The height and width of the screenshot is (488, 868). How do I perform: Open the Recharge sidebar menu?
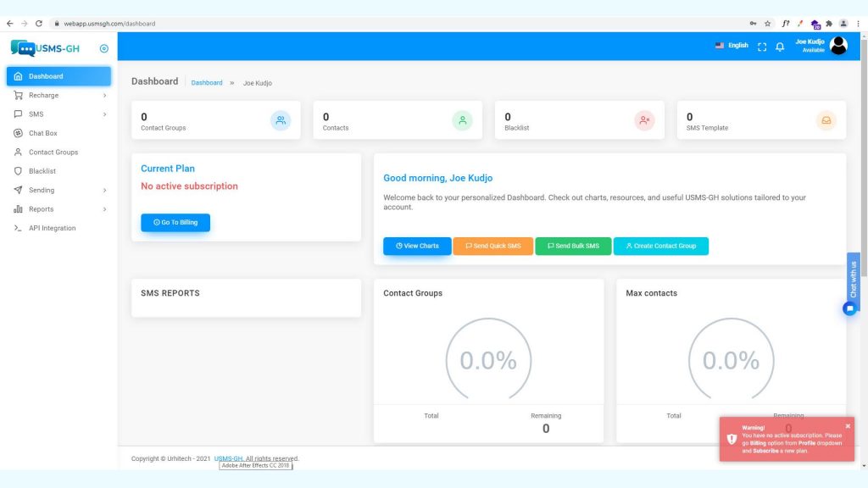pos(58,95)
